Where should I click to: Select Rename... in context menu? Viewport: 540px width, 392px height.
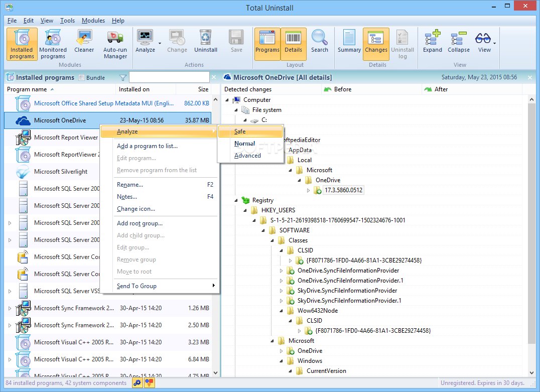(130, 185)
